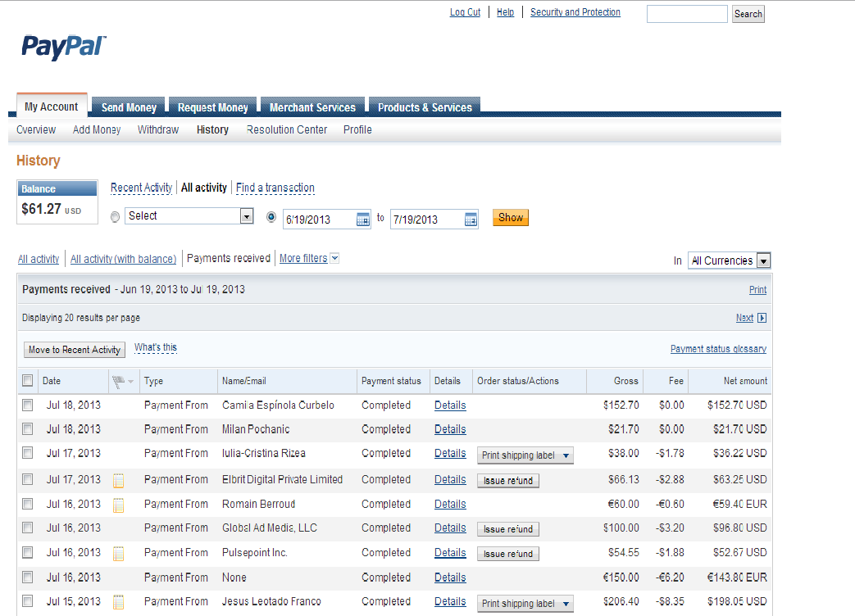View Details for None €150.00 payment

[x=450, y=577]
